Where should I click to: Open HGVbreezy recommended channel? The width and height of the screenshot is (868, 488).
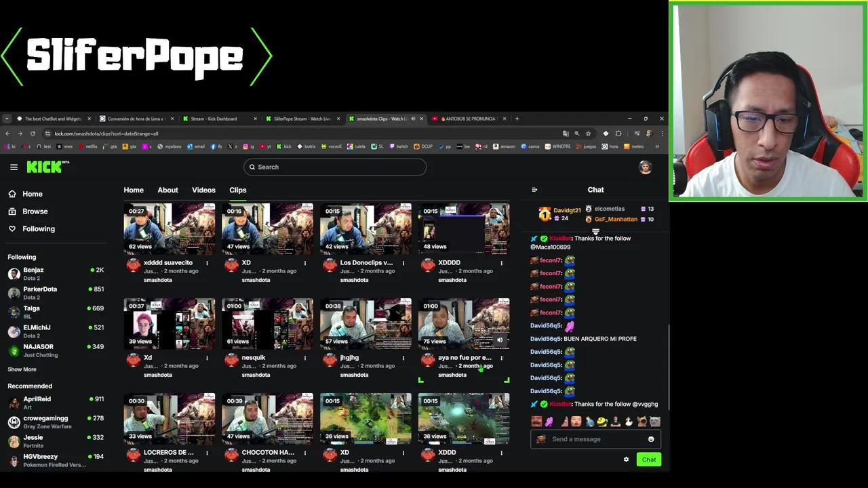(56, 460)
